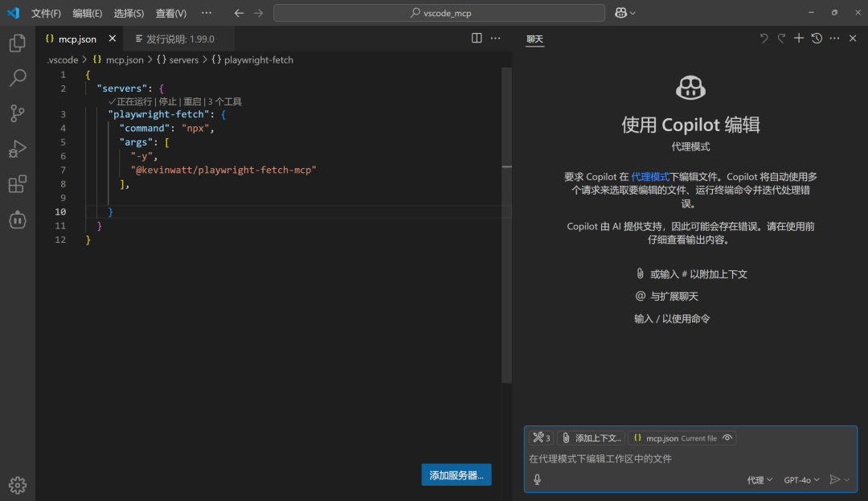868x501 pixels.
Task: Open the 查看(V) menu
Action: (x=171, y=13)
